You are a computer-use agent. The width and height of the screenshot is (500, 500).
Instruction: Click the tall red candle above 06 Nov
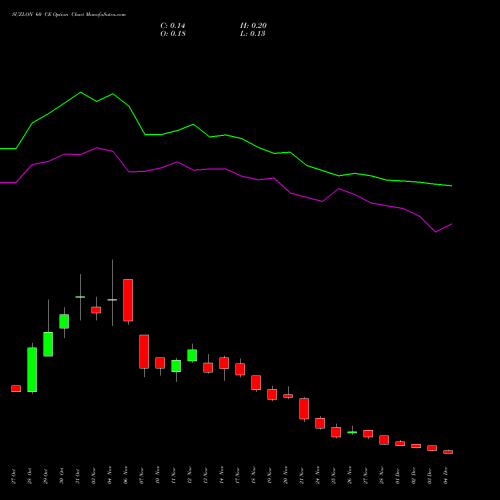click(128, 300)
